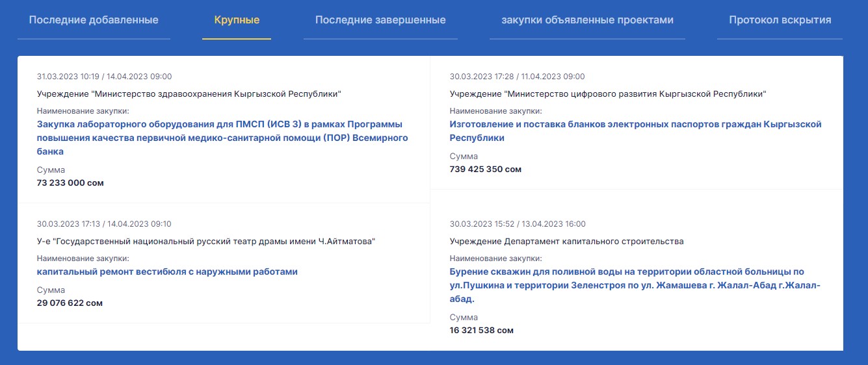This screenshot has height=365, width=868.
Task: Open the Последние завершенные tab
Action: pos(380,20)
